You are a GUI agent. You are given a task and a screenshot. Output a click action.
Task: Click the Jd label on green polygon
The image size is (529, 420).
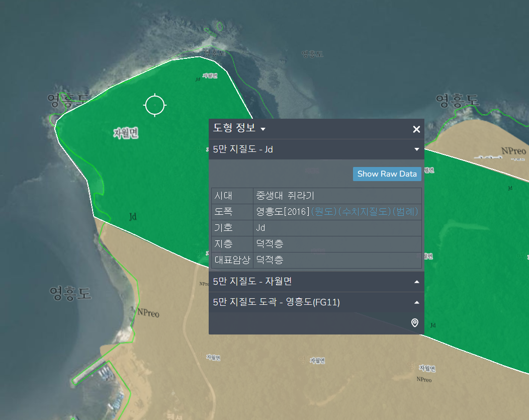[133, 217]
